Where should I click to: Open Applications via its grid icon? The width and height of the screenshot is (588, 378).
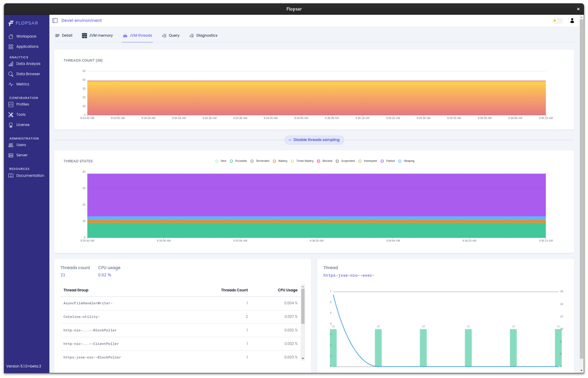point(11,47)
